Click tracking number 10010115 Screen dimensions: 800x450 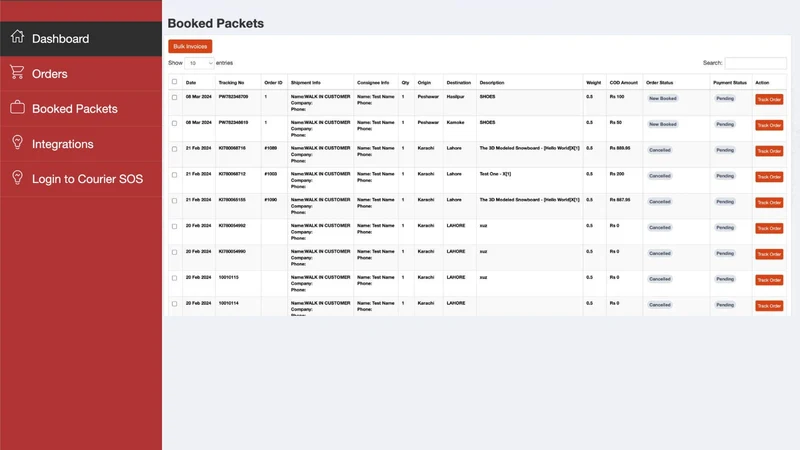229,278
